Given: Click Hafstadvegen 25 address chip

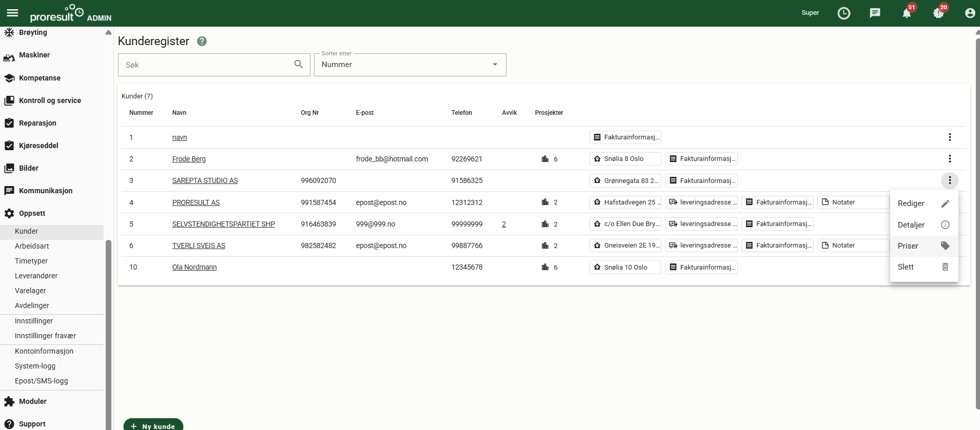Looking at the screenshot, I should pos(625,202).
